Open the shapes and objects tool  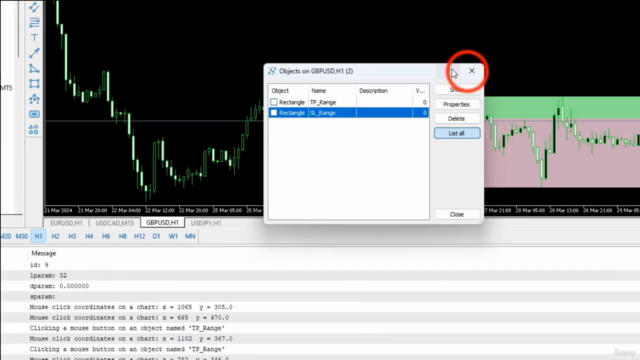coord(34,129)
